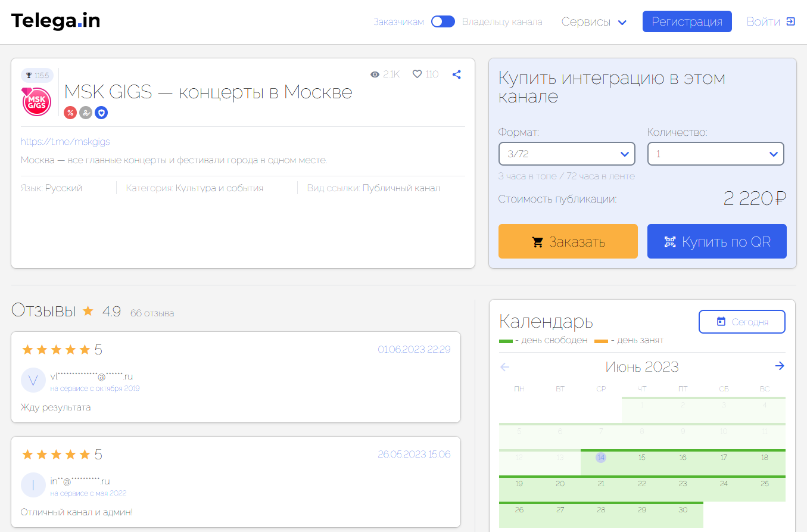Click the V reviewer avatar
The image size is (807, 532).
click(33, 380)
